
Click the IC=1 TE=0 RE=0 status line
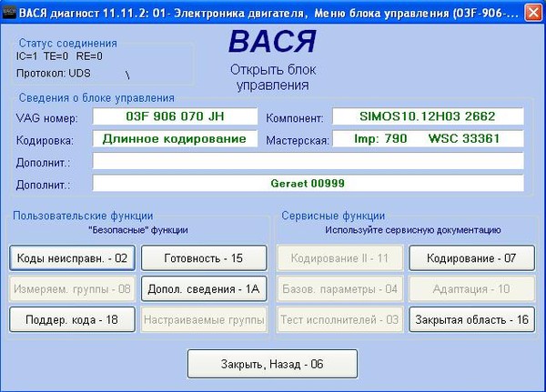(x=59, y=56)
